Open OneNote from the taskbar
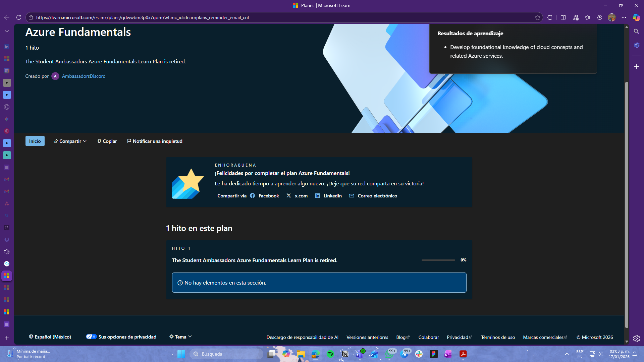 pos(448,354)
